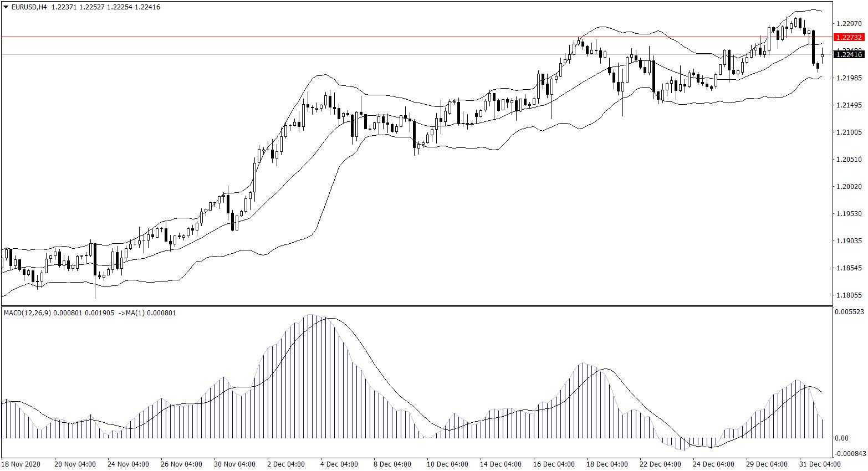868x471 pixels.
Task: Click the 0.00 MACD zero level label
Action: (841, 438)
